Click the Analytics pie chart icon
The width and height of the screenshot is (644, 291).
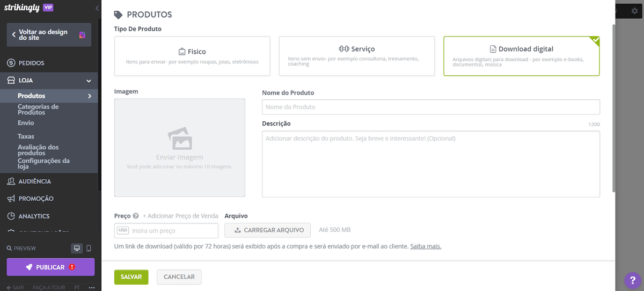point(11,216)
